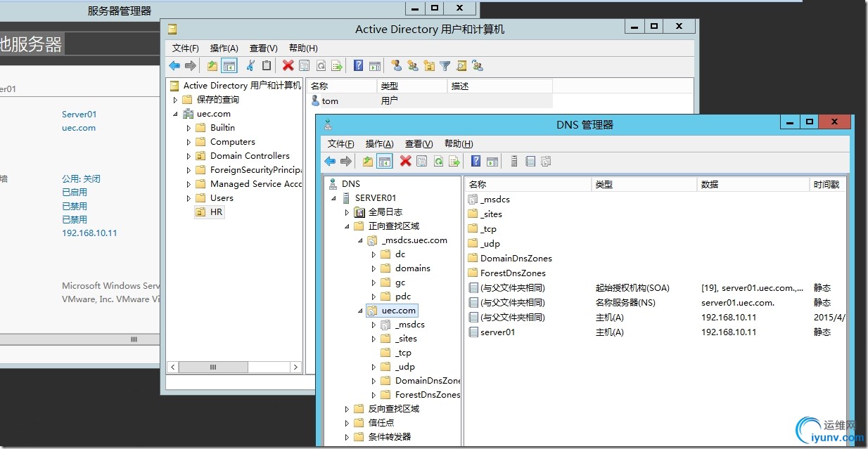
Task: Expand 条件转发器 node in DNS tree
Action: (347, 437)
